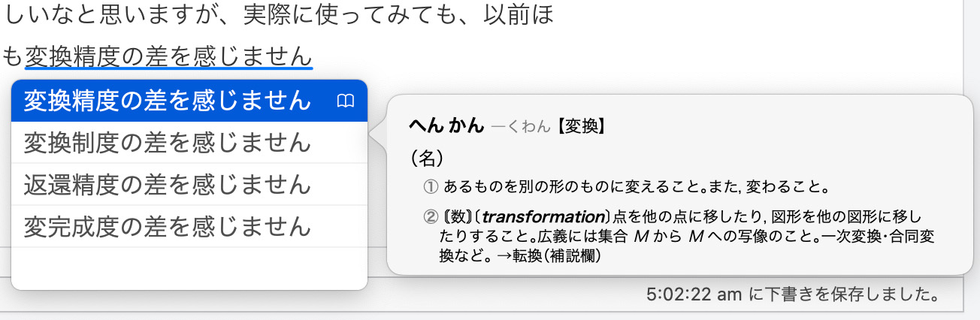Screen dimensions: 980x320
Task: Select candidate 変換精度の差を感じません
Action: tap(167, 101)
